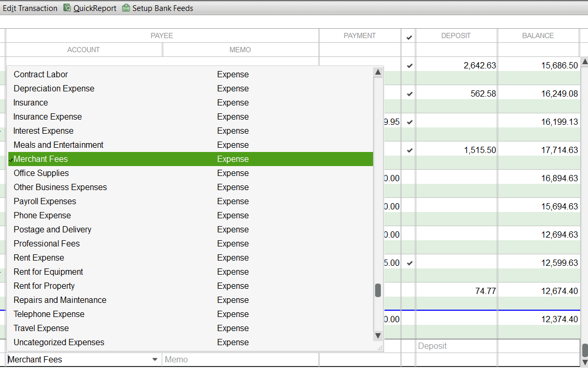The height and width of the screenshot is (376, 588).
Task: Click the Deposit input field
Action: pos(457,346)
